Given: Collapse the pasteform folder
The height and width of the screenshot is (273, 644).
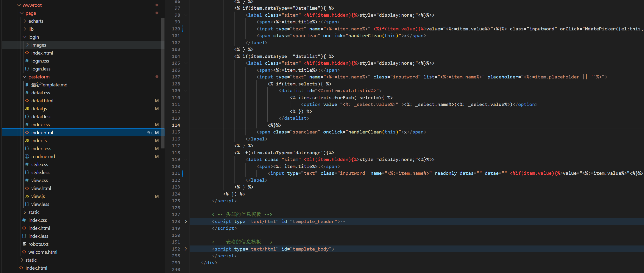Looking at the screenshot, I should [25, 77].
